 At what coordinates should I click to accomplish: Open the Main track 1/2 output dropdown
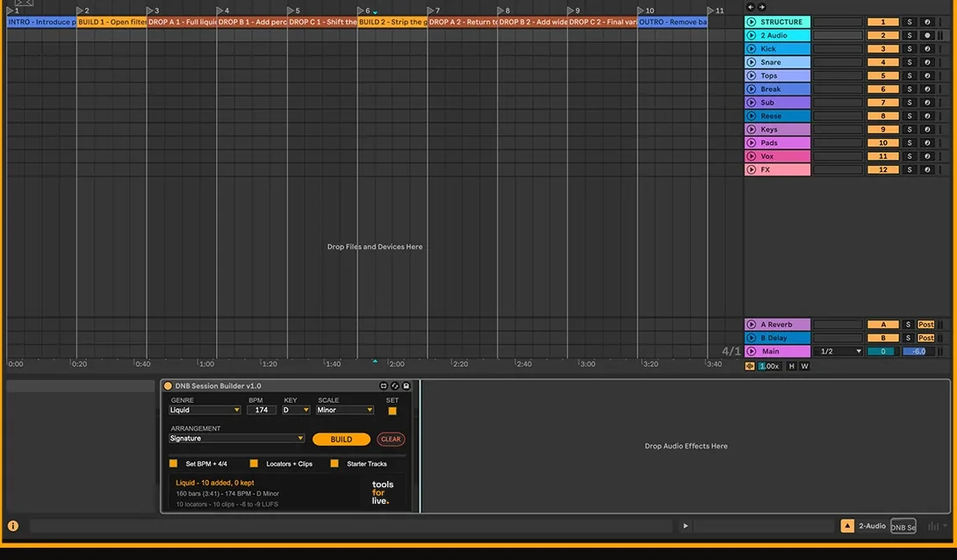840,351
